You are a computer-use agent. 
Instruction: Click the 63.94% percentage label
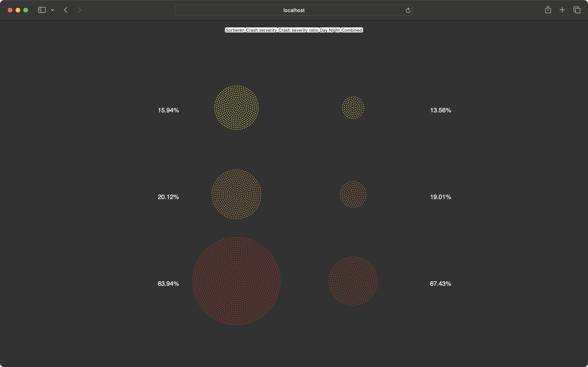[168, 283]
